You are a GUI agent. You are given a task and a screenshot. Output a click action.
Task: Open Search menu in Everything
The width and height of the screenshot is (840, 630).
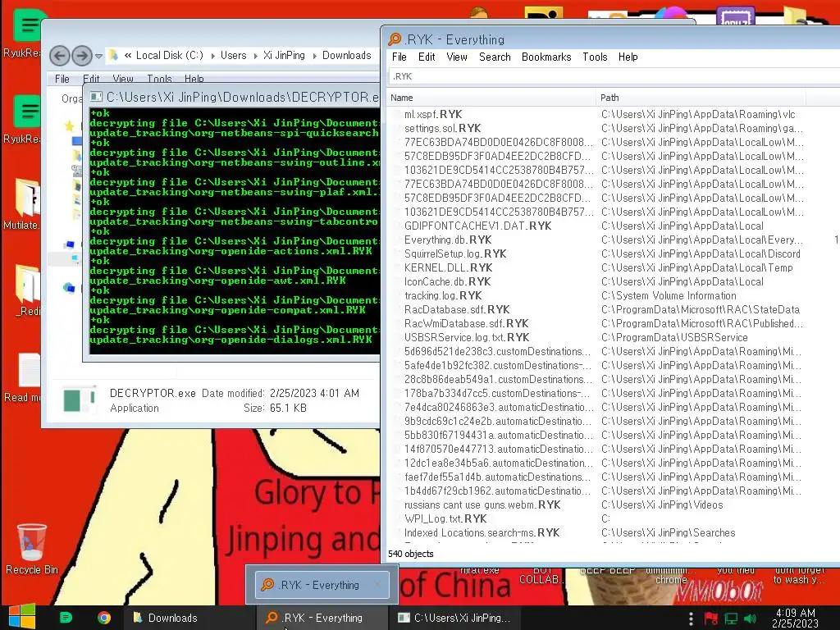(x=495, y=57)
